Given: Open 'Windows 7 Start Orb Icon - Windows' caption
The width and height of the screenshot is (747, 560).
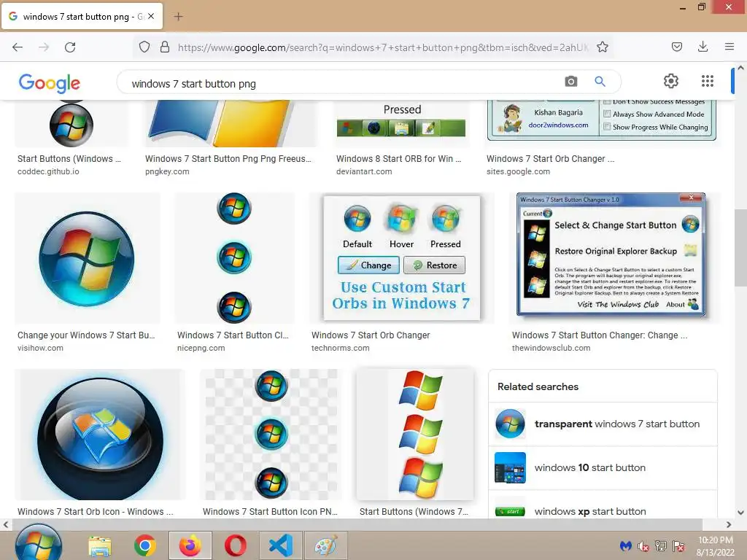Looking at the screenshot, I should coord(96,511).
